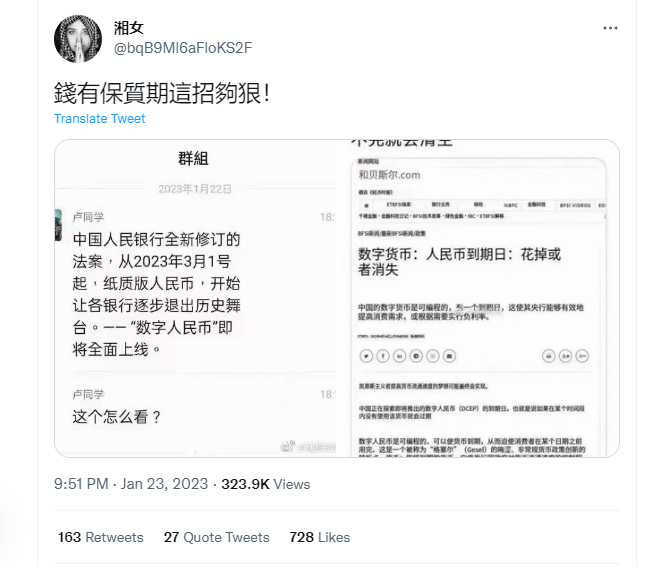This screenshot has width=645, height=567.
Task: Open the 湘女 profile avatar
Action: [78, 39]
